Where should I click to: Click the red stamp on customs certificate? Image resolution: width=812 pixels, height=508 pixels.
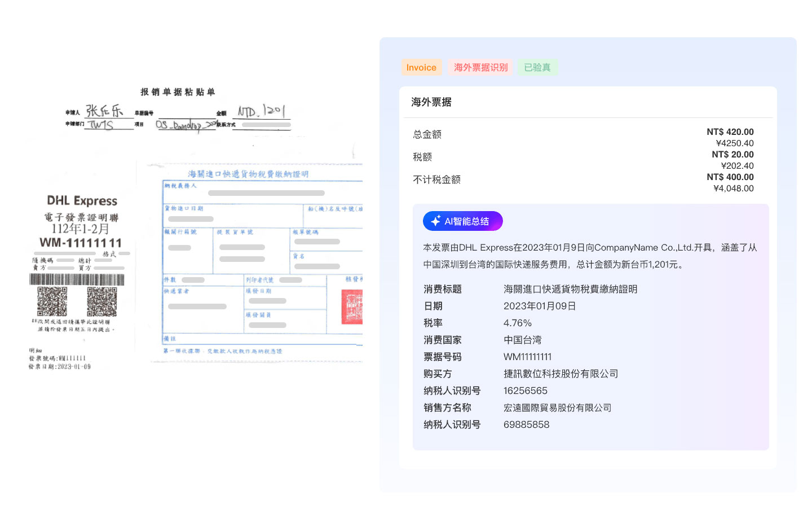352,307
